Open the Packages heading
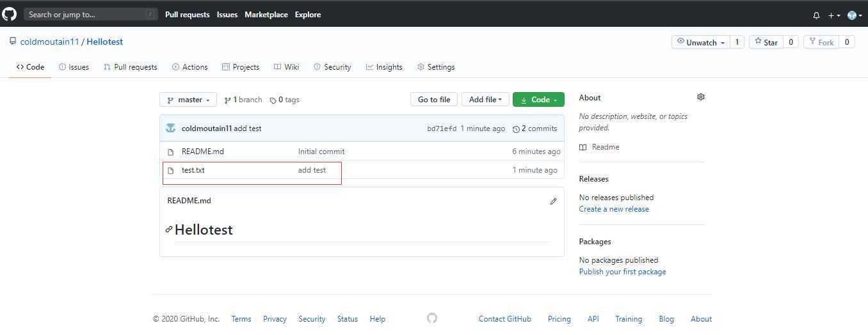 coord(595,242)
